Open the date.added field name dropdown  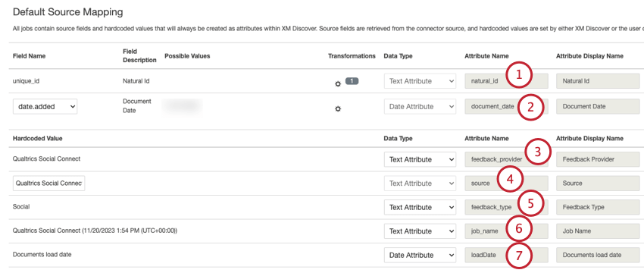coord(45,106)
